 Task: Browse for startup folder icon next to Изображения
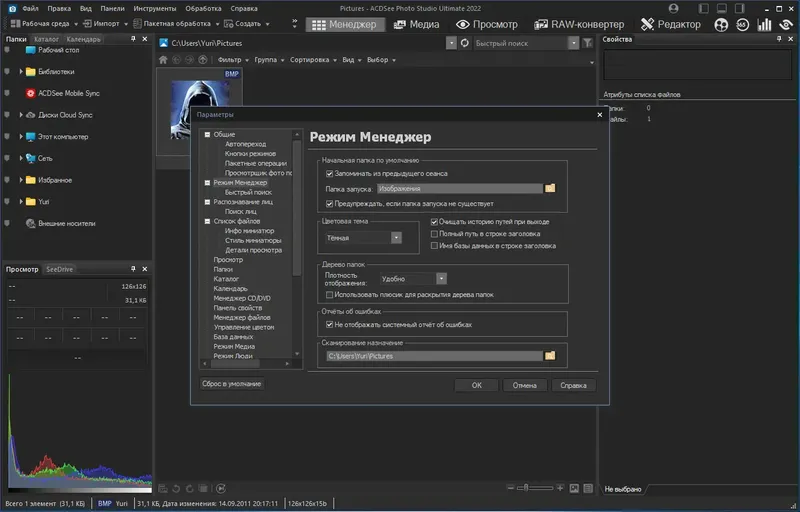point(550,189)
